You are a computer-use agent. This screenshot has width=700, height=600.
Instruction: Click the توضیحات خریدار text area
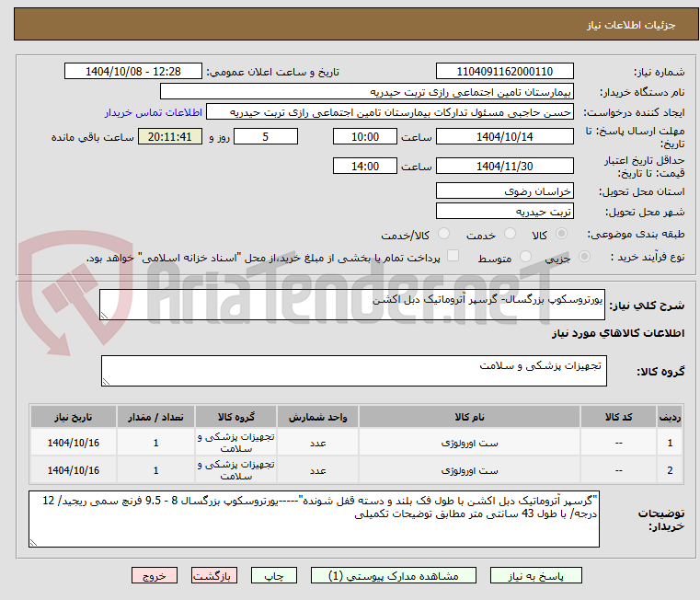[x=314, y=519]
